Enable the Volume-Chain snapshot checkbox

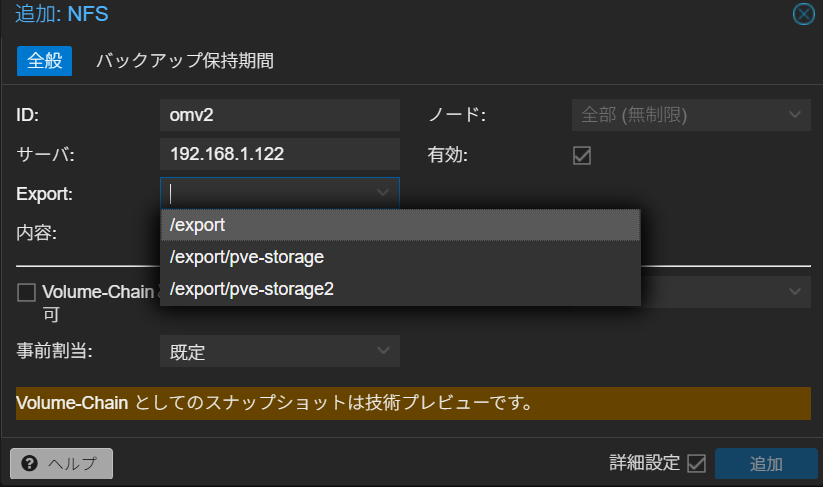[26, 292]
